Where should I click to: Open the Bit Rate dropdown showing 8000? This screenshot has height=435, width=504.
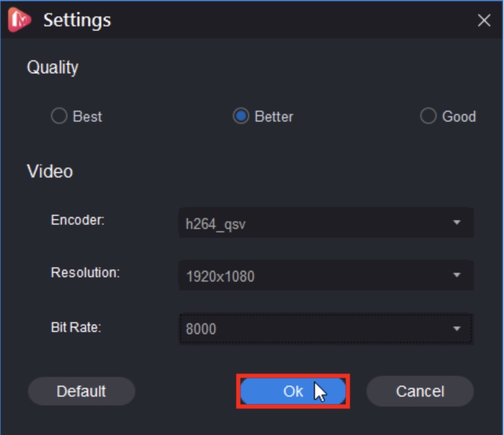326,329
